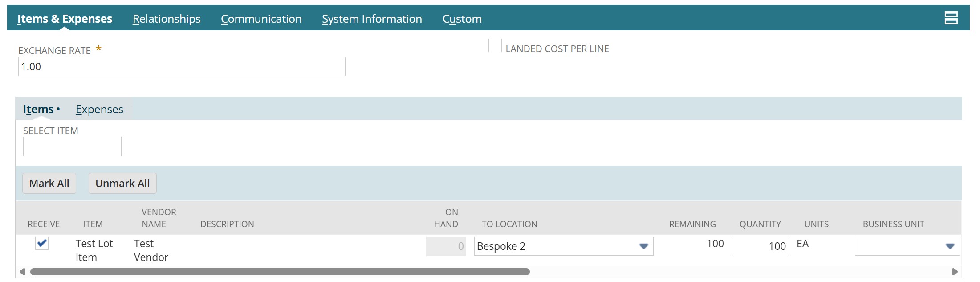
Task: Click the Select Item input box
Action: point(72,147)
